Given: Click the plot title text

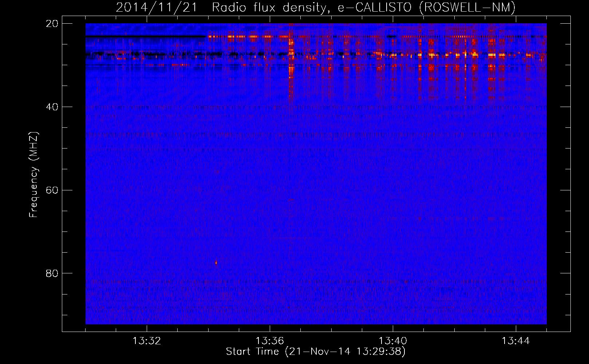Looking at the screenshot, I should [x=316, y=7].
